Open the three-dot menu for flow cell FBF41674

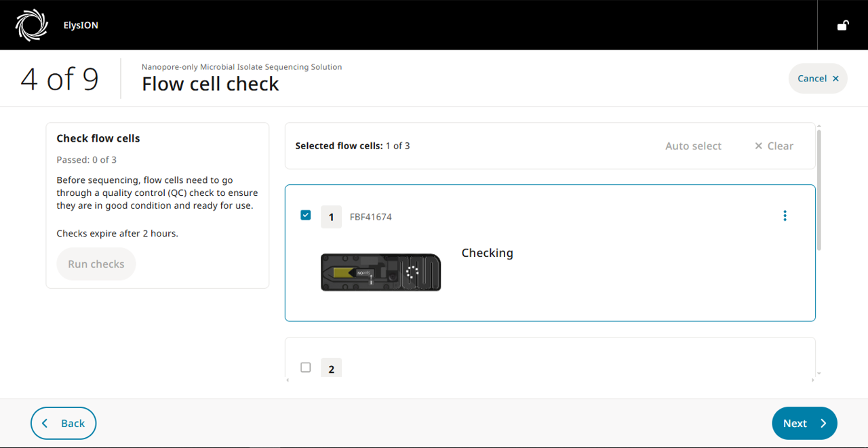click(x=785, y=216)
